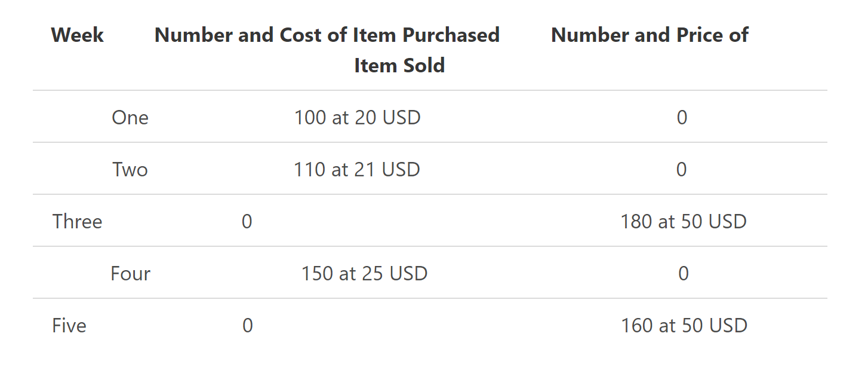Viewport: 868px width, 367px height.
Task: Select the "Four" week cell
Action: click(130, 274)
